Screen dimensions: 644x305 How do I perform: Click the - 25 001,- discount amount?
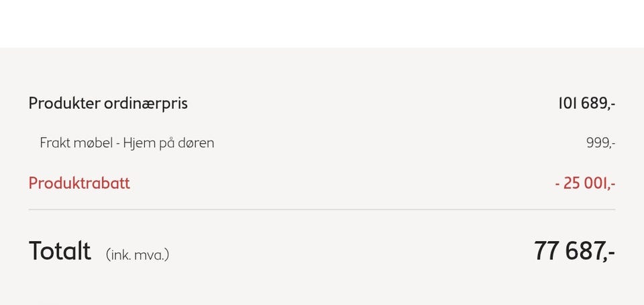click(585, 183)
